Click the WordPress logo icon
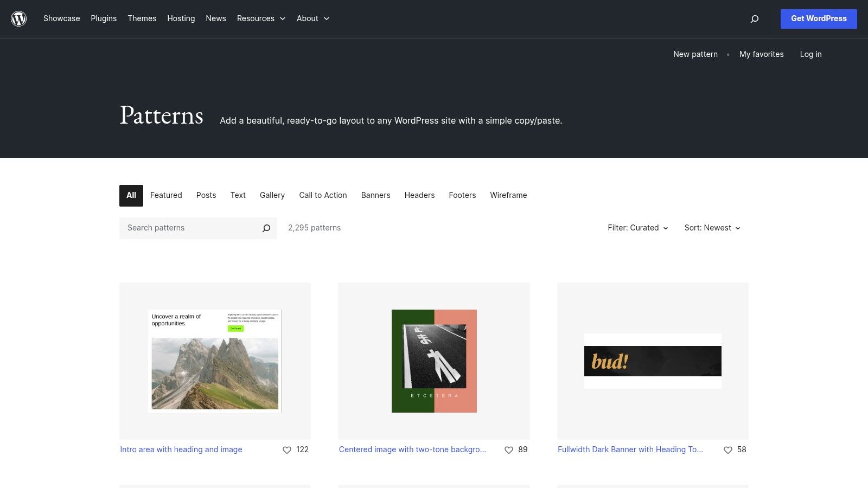868x488 pixels. tap(19, 19)
